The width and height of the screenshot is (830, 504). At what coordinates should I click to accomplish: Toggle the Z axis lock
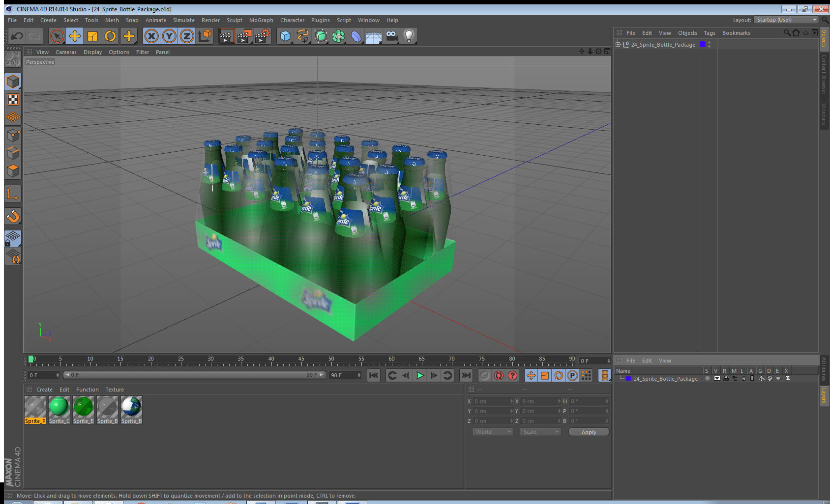point(187,36)
